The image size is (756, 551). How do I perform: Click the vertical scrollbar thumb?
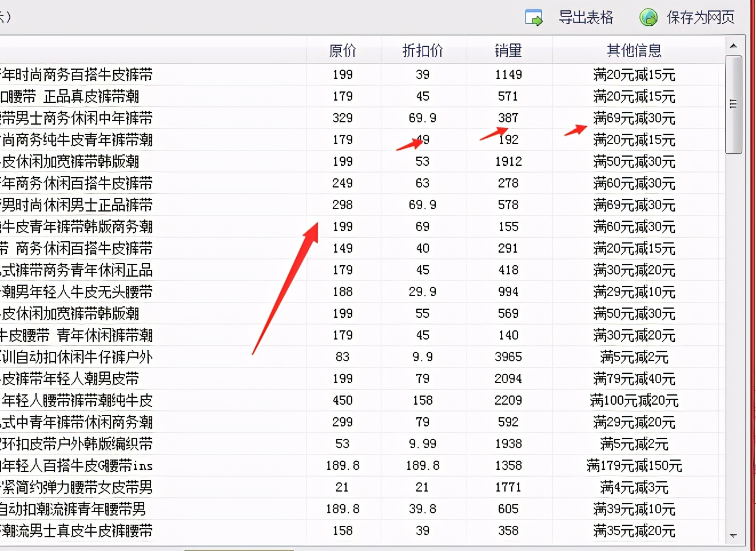pos(734,105)
